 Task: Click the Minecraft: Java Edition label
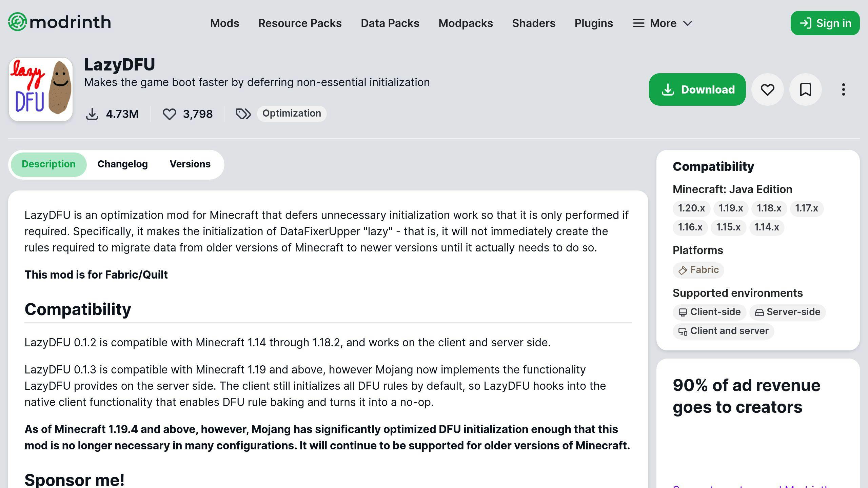coord(732,189)
